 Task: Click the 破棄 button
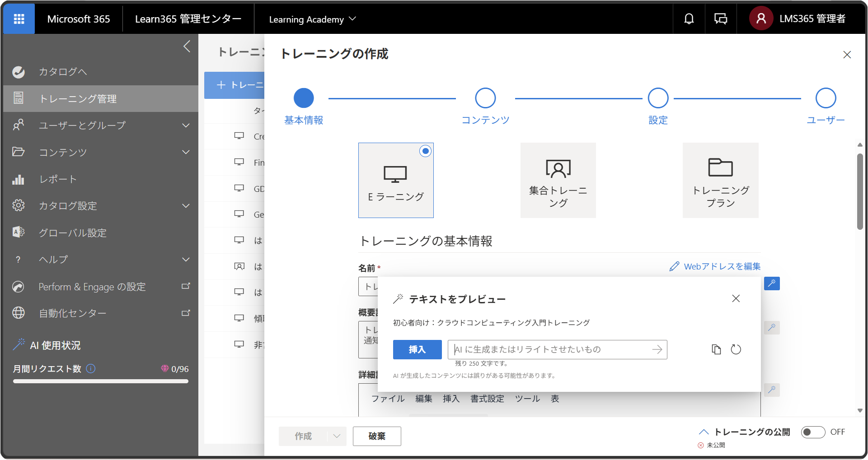click(377, 436)
